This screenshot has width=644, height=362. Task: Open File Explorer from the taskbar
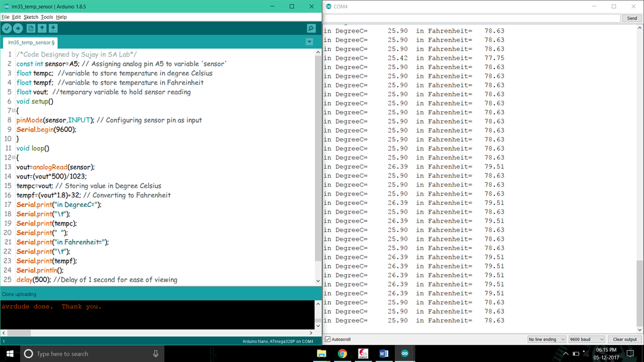pos(321,353)
